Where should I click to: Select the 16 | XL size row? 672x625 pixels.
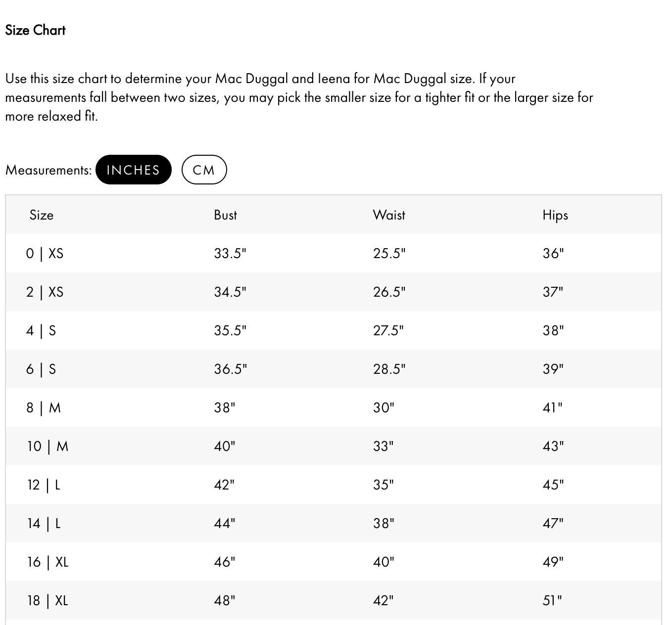(x=48, y=562)
